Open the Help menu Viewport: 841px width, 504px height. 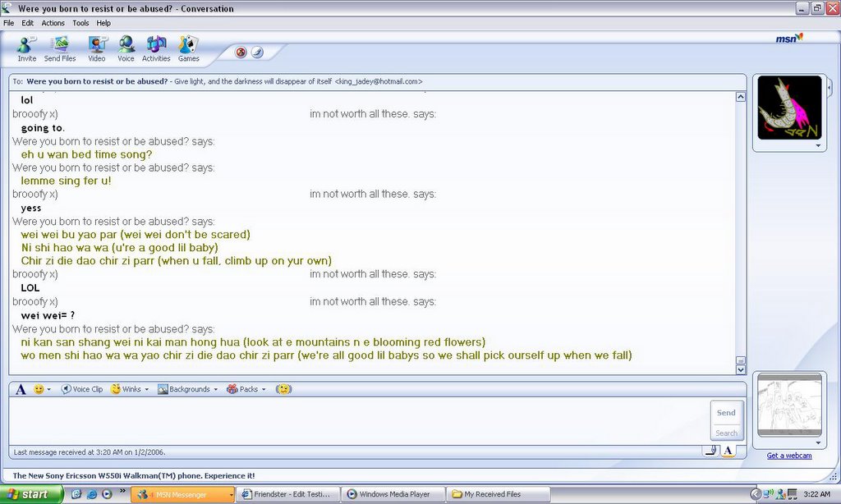(x=103, y=23)
